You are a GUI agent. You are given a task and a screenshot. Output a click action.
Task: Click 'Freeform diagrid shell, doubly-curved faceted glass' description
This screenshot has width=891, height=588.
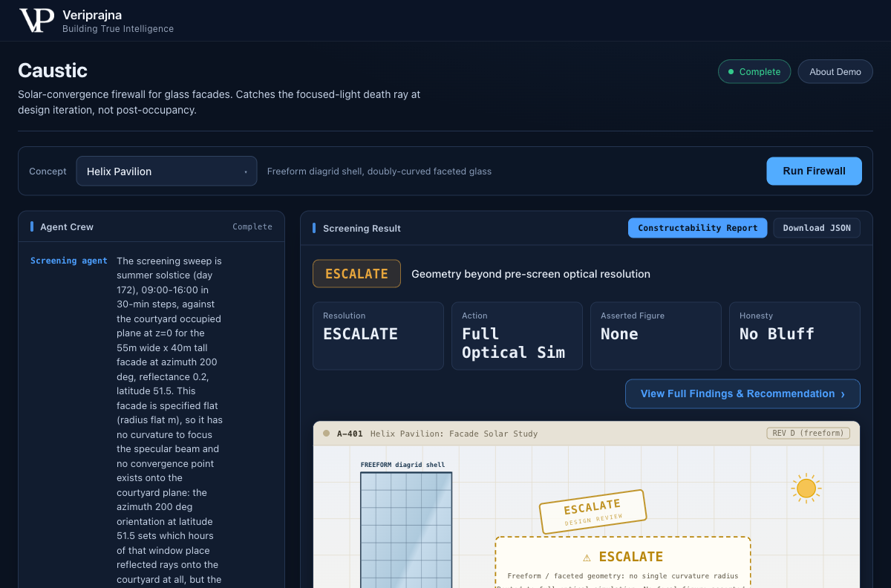[x=379, y=171]
